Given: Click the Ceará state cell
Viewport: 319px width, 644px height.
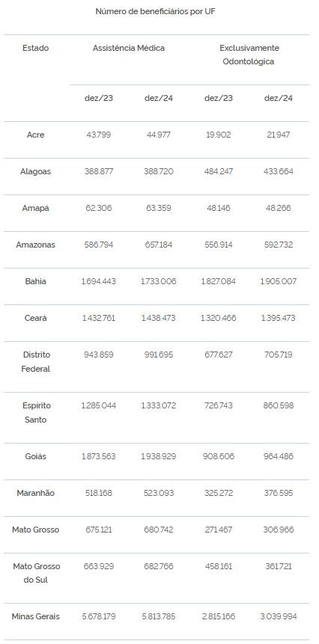Looking at the screenshot, I should pos(35,318).
